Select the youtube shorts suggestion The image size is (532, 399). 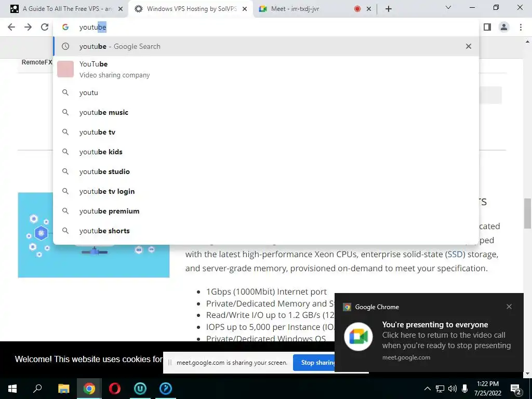click(x=265, y=231)
